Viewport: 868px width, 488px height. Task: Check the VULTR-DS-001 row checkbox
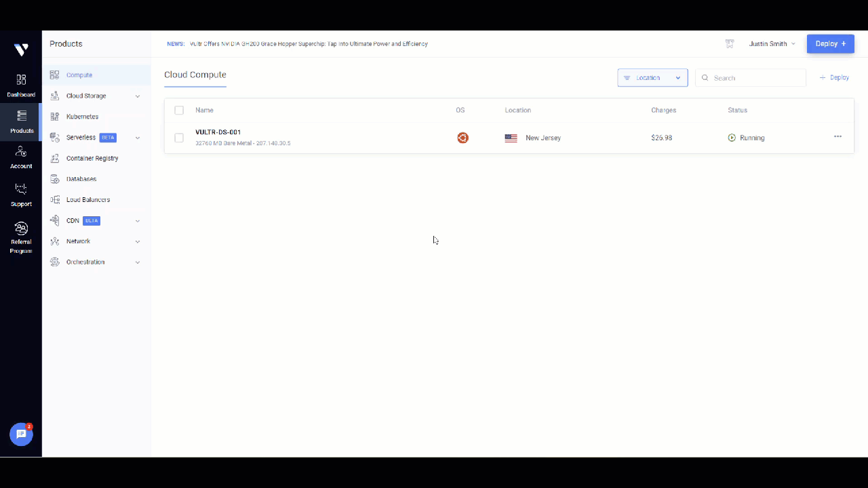(179, 138)
